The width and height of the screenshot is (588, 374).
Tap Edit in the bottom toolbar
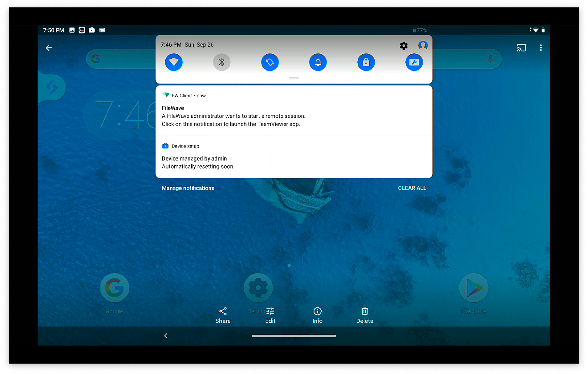270,315
